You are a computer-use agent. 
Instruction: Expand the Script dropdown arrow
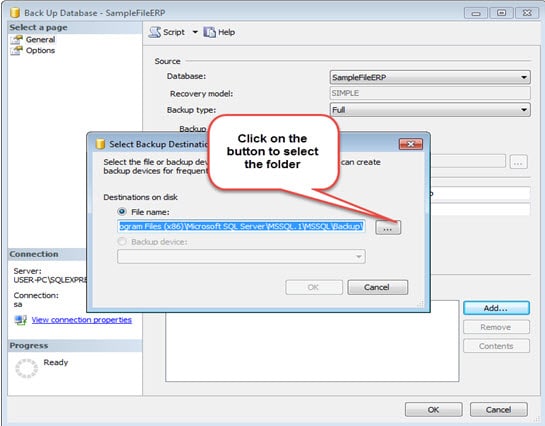tap(195, 32)
